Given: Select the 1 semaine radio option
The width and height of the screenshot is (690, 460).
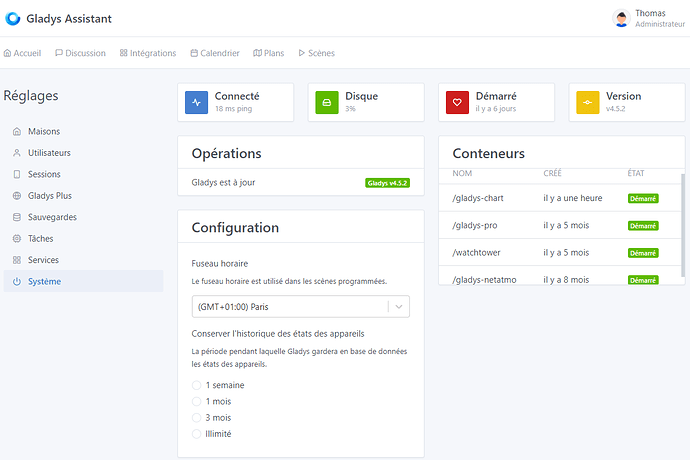Looking at the screenshot, I should click(196, 385).
